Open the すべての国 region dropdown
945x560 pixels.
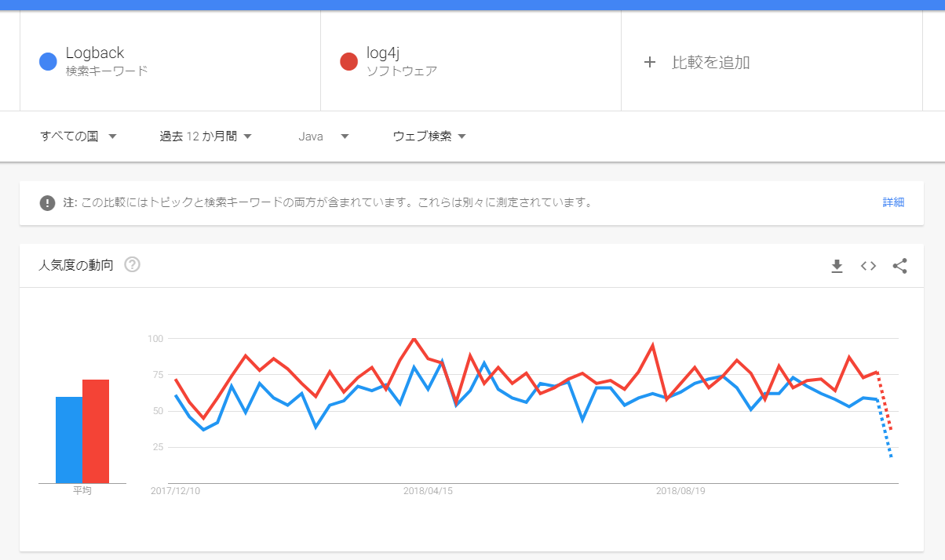click(78, 136)
